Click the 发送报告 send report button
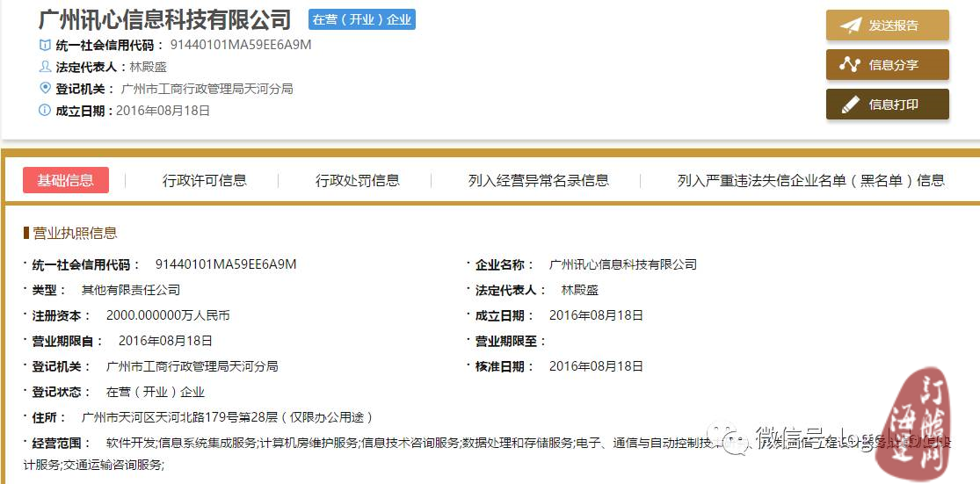 click(888, 25)
